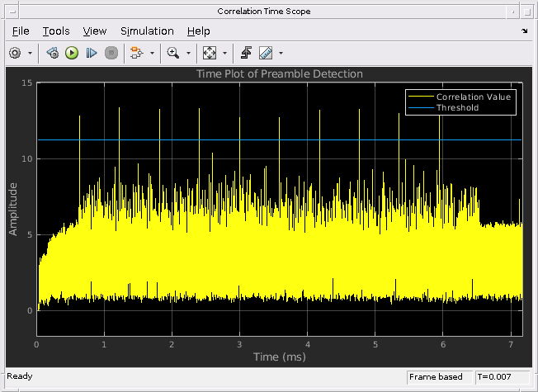
Task: Expand the zoom tool dropdown arrow
Action: pos(188,53)
